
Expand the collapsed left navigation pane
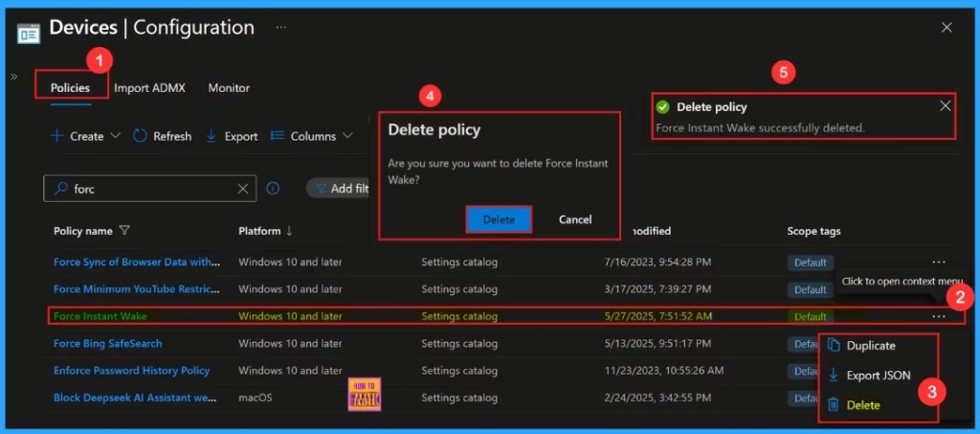click(13, 77)
